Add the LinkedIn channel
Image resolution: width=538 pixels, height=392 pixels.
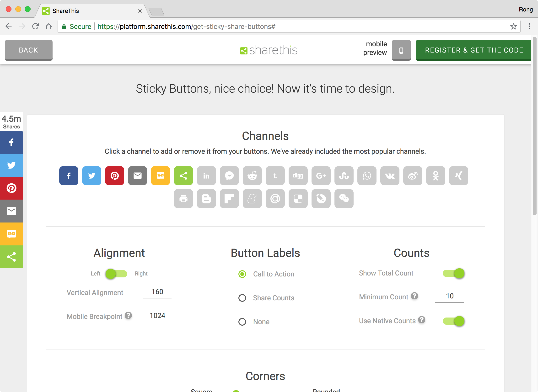coord(206,176)
